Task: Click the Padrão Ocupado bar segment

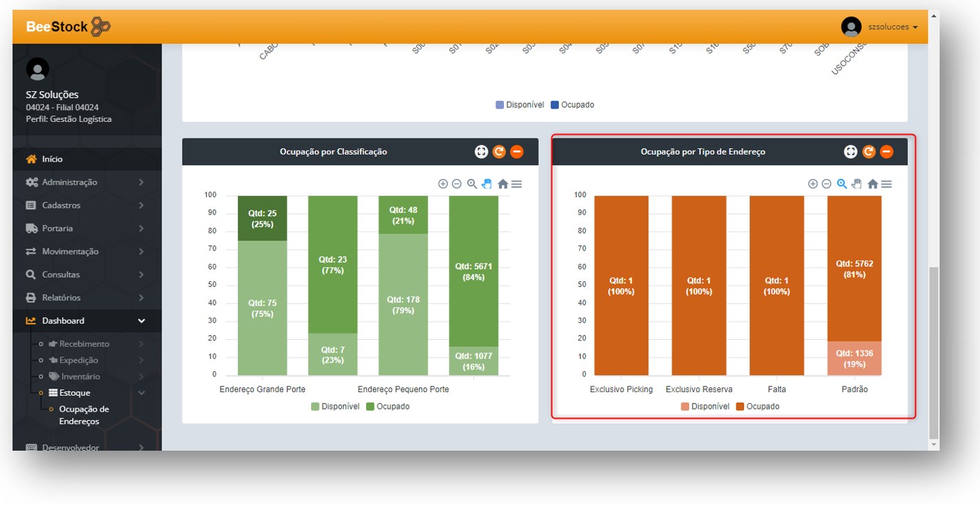Action: (854, 268)
